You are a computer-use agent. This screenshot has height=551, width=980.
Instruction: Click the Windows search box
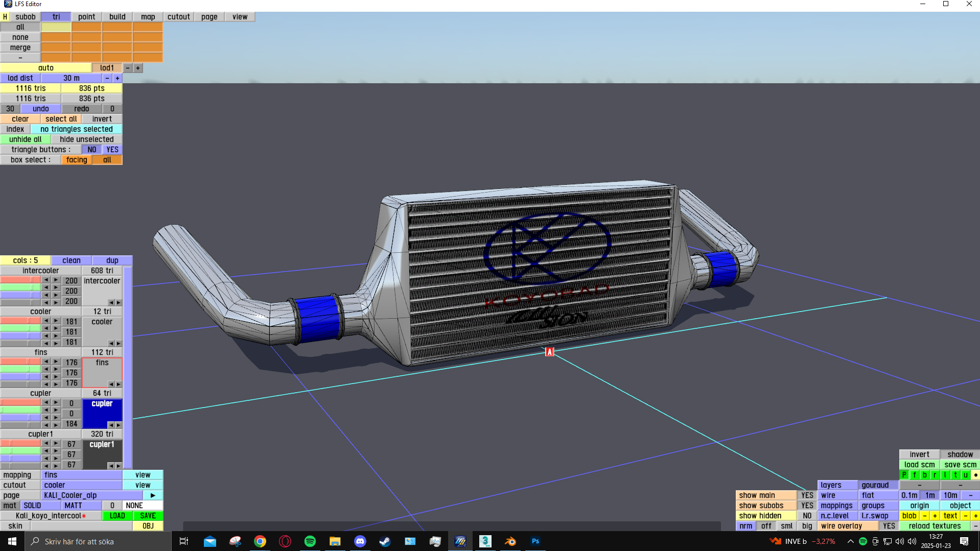(x=98, y=541)
